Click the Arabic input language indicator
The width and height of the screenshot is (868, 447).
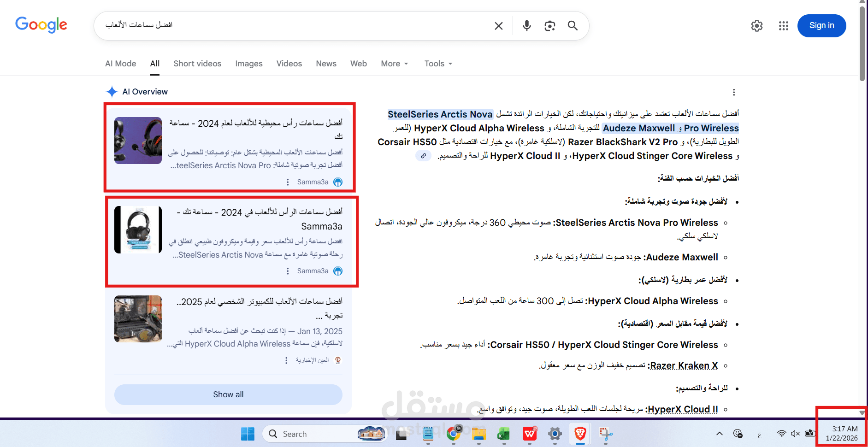760,434
